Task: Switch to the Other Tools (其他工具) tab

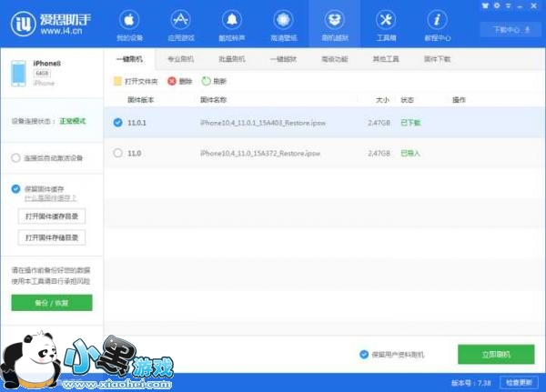Action: pyautogui.click(x=386, y=59)
